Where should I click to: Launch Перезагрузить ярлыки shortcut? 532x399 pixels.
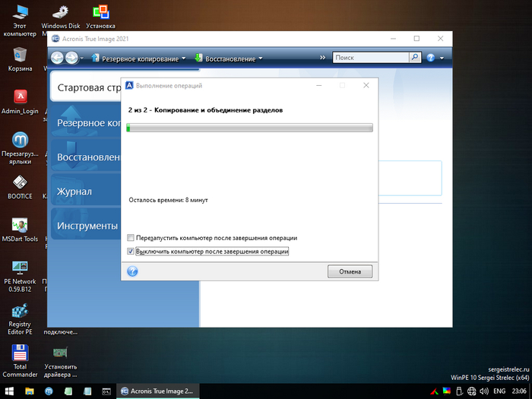(x=20, y=148)
